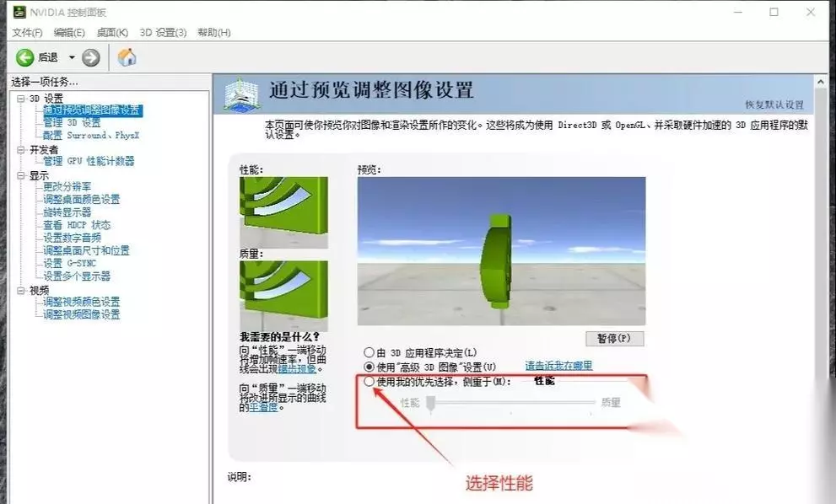Open the 文件(F) menu
The image size is (836, 504).
pyautogui.click(x=27, y=33)
